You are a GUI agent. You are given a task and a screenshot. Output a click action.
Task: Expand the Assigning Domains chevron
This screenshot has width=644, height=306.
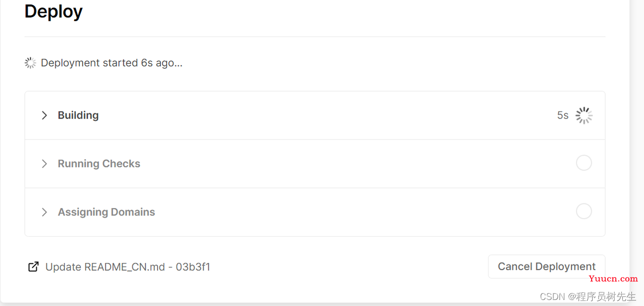coord(44,212)
